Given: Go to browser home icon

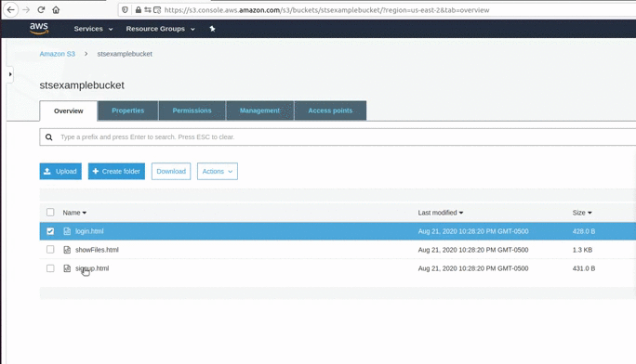Looking at the screenshot, I should click(56, 9).
